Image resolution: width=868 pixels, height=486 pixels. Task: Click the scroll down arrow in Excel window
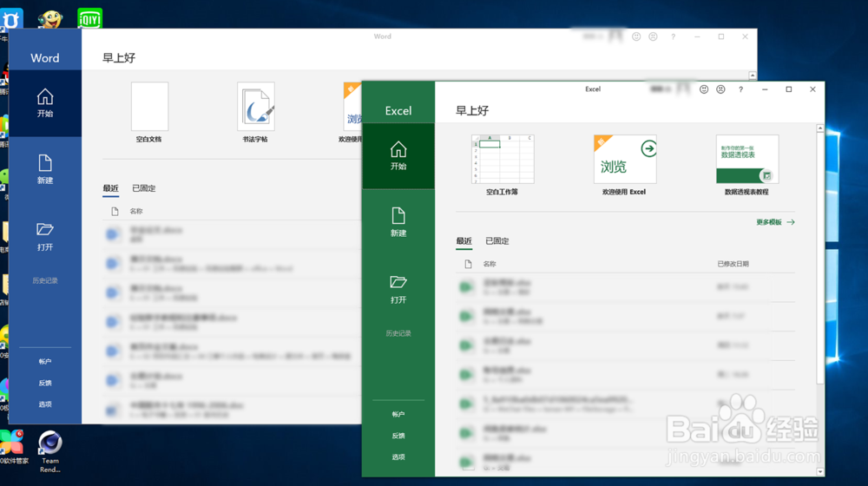(820, 472)
